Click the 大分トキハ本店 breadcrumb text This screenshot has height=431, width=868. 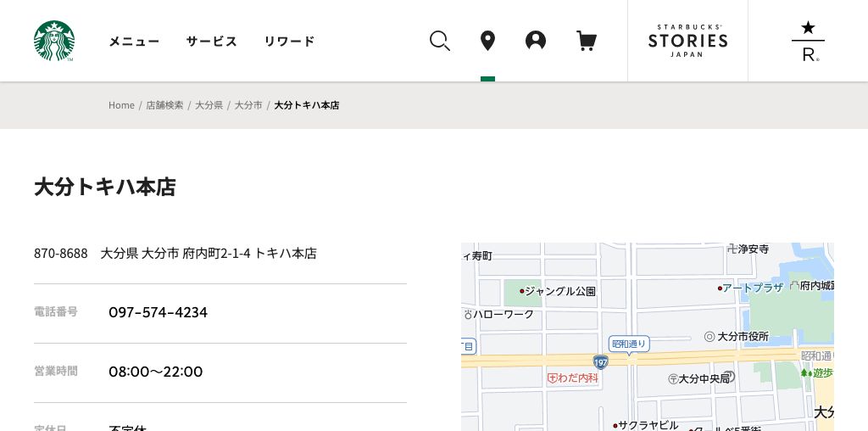pyautogui.click(x=307, y=105)
